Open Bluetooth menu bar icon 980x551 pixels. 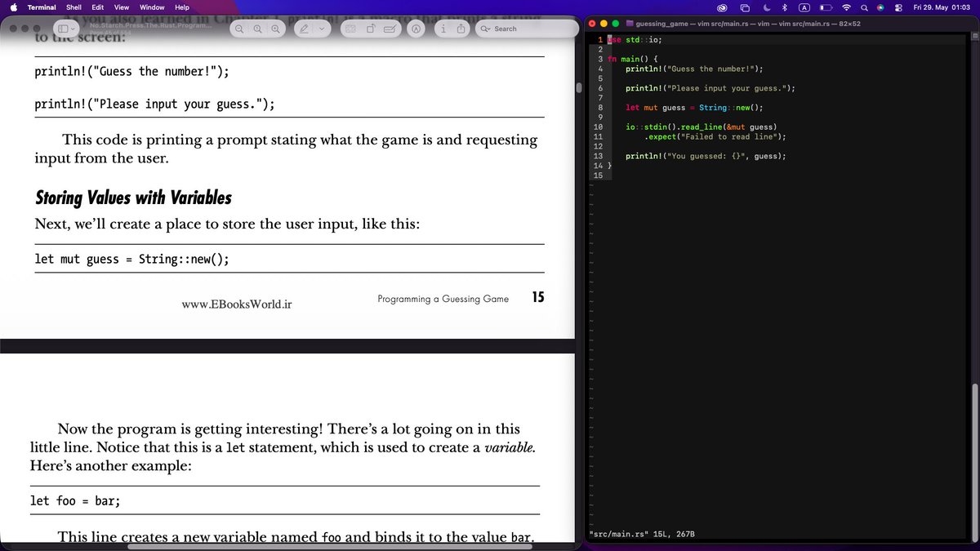785,7
